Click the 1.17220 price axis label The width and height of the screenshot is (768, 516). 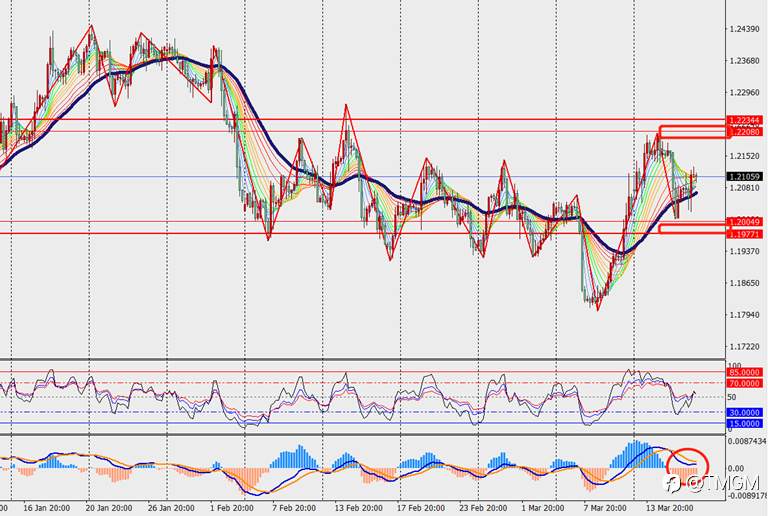(x=744, y=347)
